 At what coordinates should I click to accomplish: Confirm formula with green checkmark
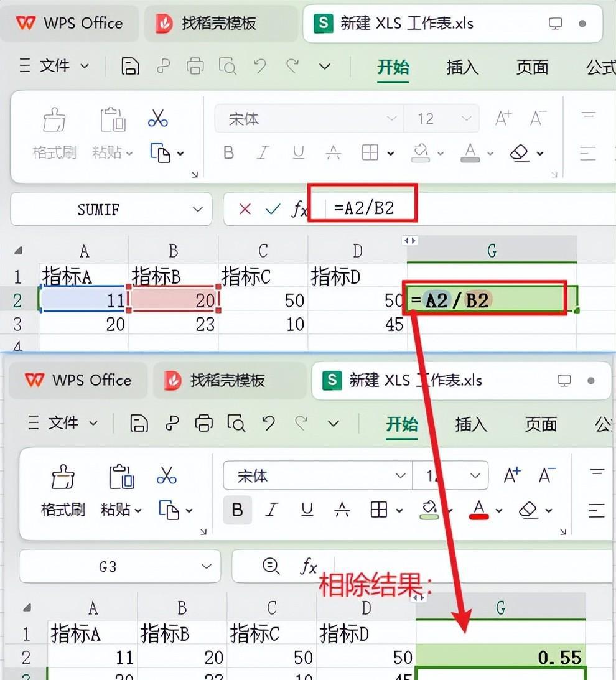[273, 210]
